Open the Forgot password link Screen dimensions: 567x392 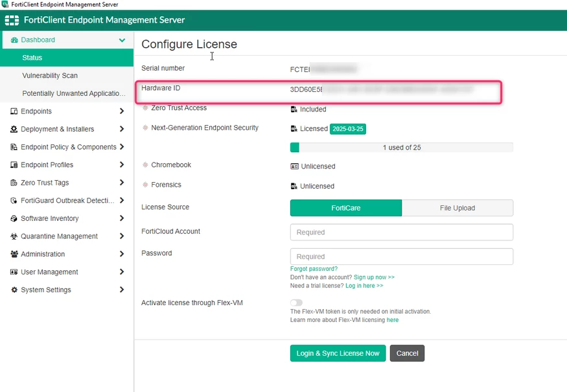pyautogui.click(x=314, y=269)
